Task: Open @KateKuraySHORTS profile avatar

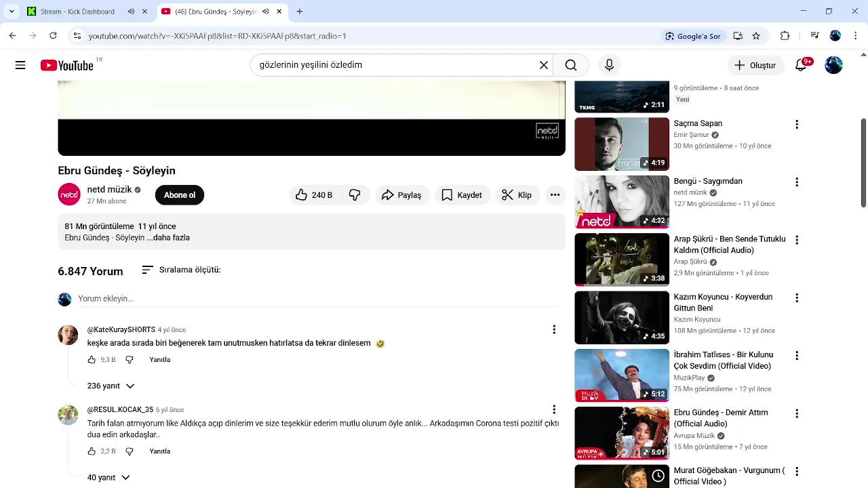Action: [68, 335]
